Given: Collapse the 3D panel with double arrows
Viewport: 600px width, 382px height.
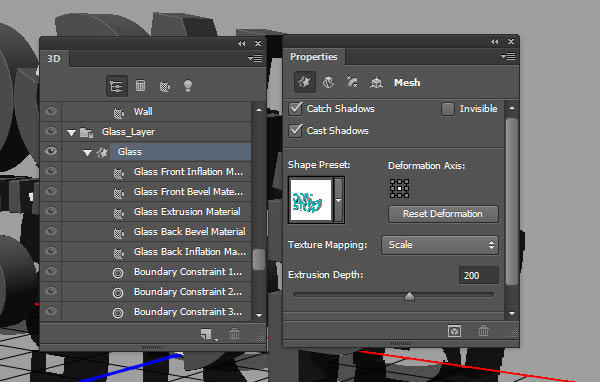Looking at the screenshot, I should click(241, 44).
